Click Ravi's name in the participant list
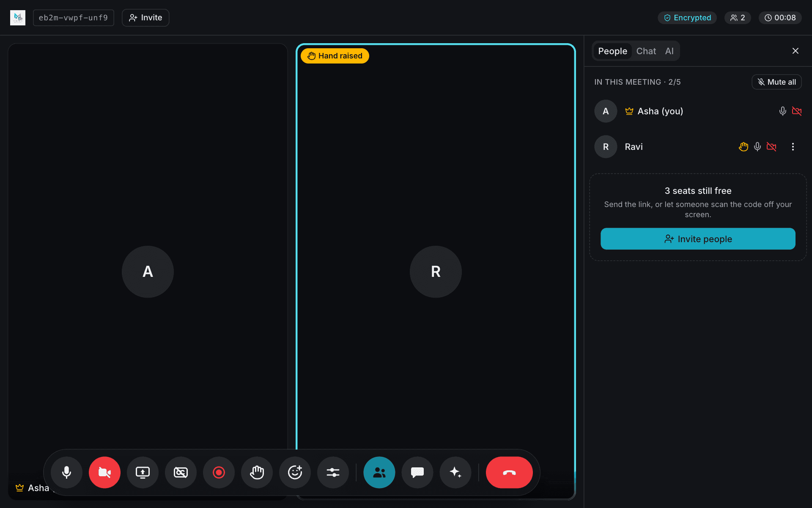This screenshot has height=508, width=812. [x=634, y=147]
